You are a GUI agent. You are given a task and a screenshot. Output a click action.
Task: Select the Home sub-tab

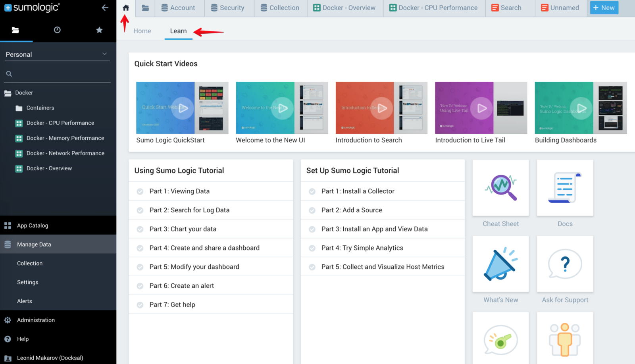(x=142, y=31)
